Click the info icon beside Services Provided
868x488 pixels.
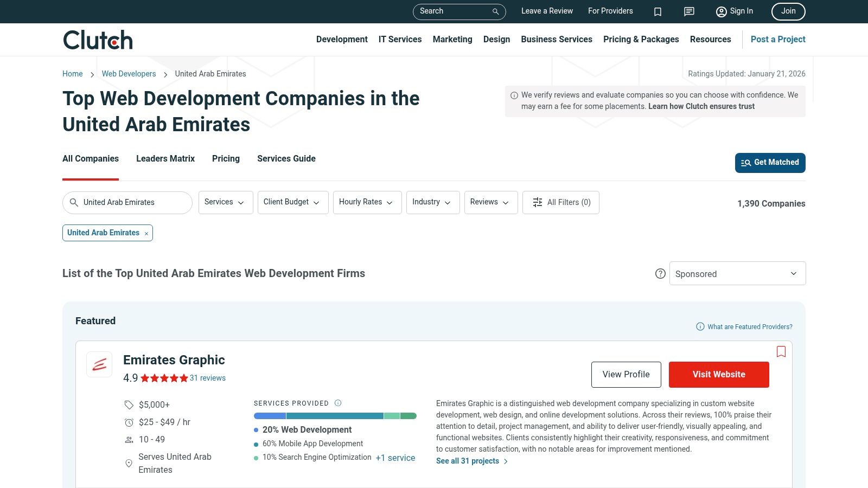pyautogui.click(x=337, y=403)
